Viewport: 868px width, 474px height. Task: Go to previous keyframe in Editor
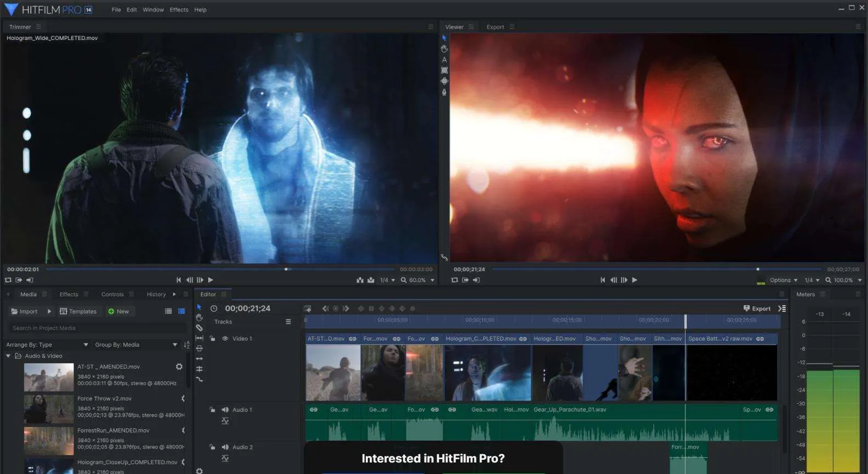click(325, 309)
